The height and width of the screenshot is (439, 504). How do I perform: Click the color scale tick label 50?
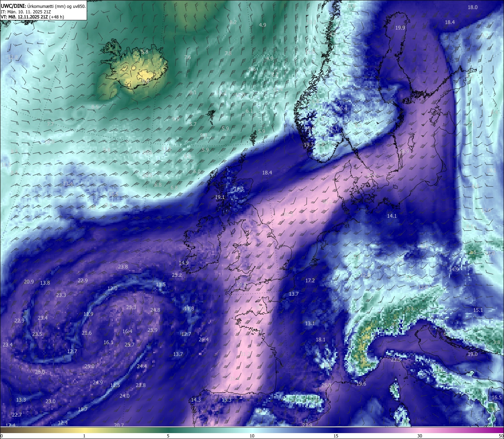click(x=501, y=436)
